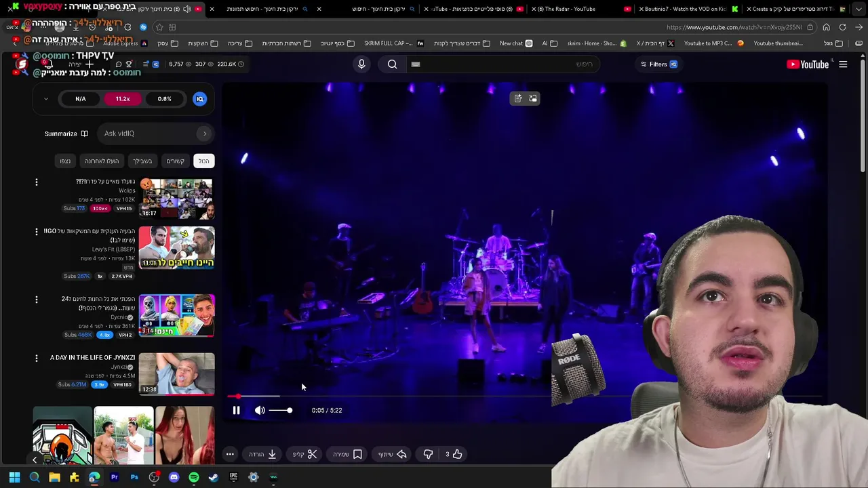Mute the video with the speaker icon
The height and width of the screenshot is (488, 868).
coord(260,410)
